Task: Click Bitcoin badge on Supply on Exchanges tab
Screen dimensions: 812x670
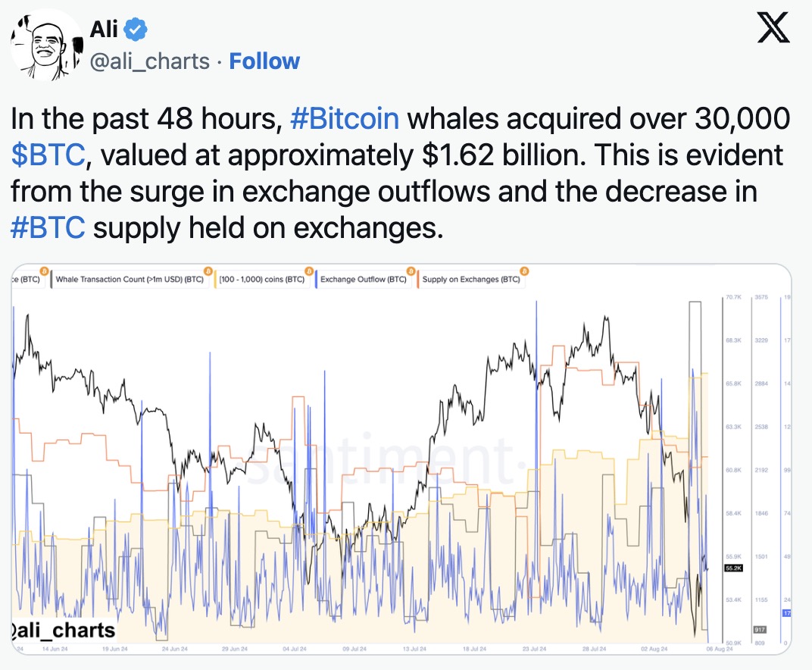Action: coord(524,271)
